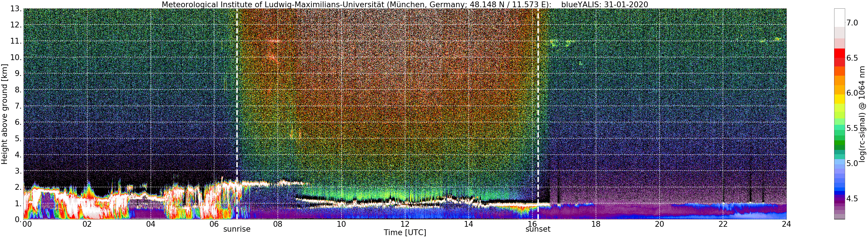Click the '02' tick on the time axis
Screen dimensions: 868x238
(x=87, y=224)
